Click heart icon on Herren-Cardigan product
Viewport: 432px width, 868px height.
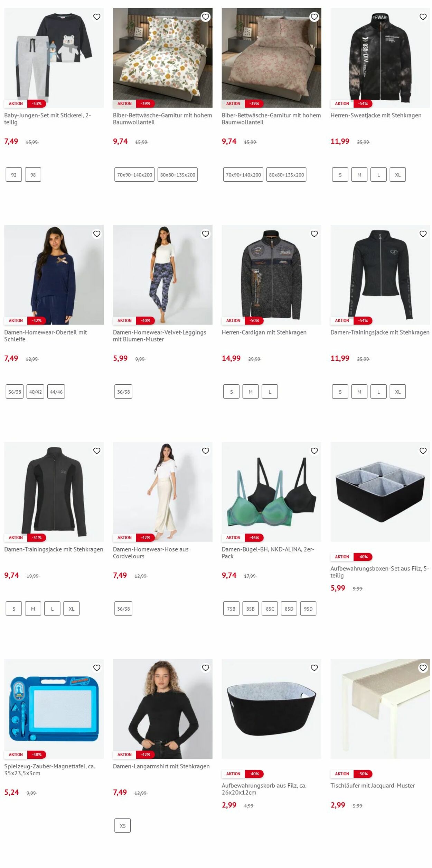click(x=314, y=234)
